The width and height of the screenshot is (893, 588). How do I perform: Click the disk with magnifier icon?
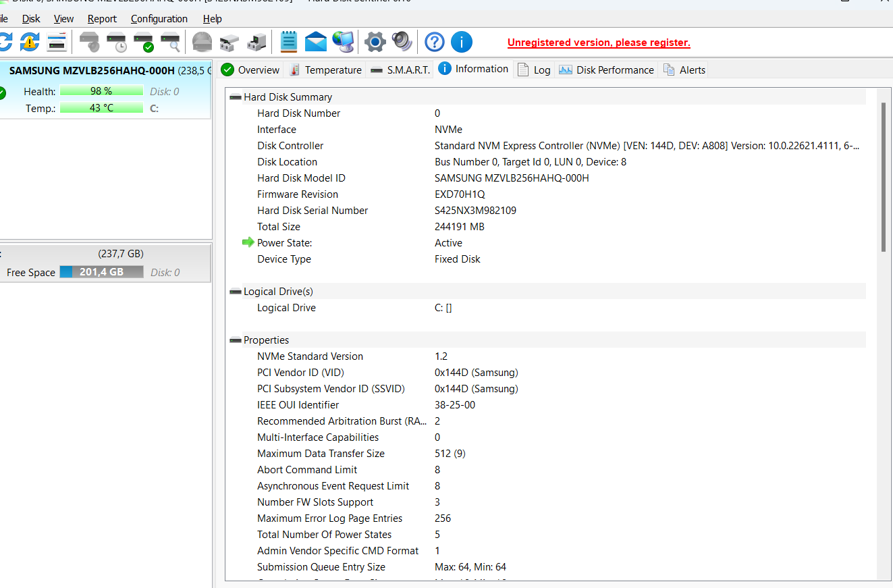(170, 42)
